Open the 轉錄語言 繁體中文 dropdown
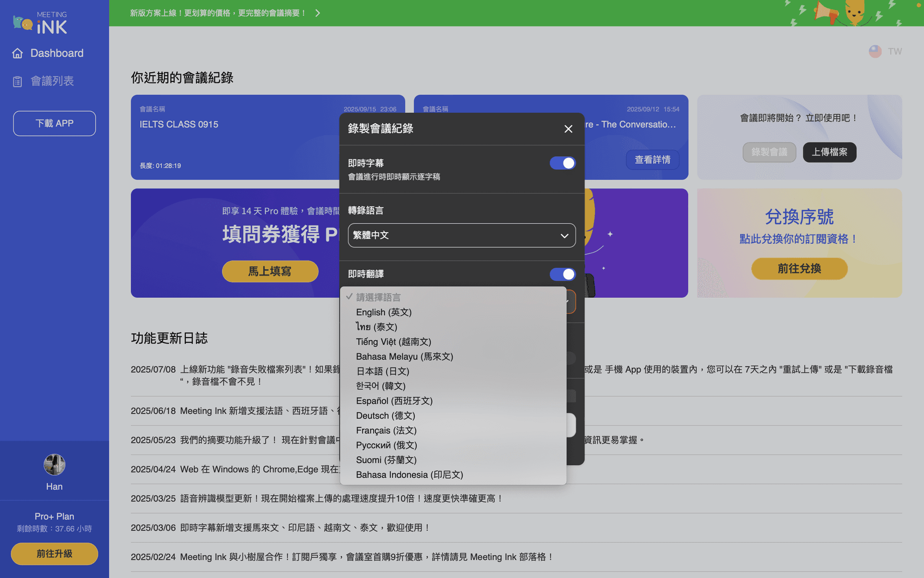The width and height of the screenshot is (924, 578). pyautogui.click(x=462, y=236)
